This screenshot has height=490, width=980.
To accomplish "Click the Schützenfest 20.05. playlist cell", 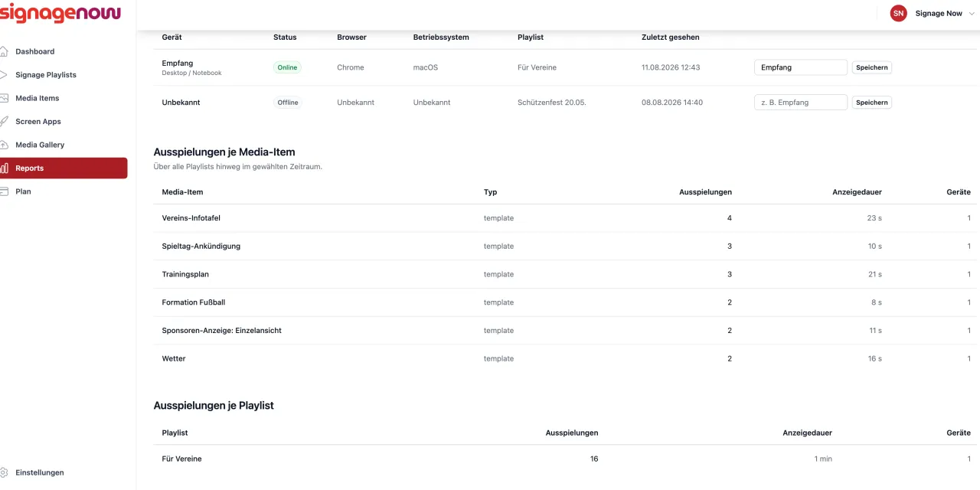I will (x=552, y=103).
